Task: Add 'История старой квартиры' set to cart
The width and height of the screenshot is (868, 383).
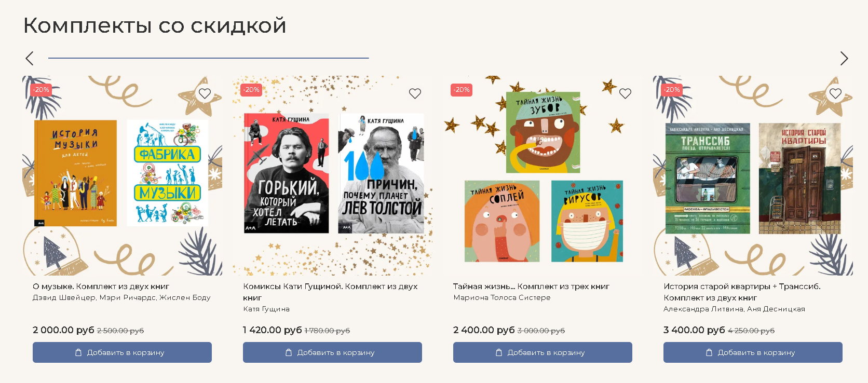Action: pos(753,352)
